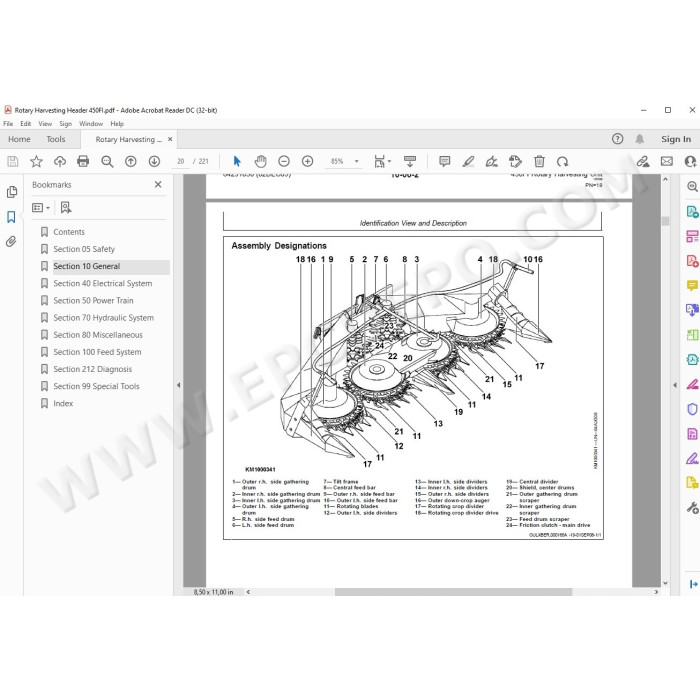
Task: Upload file to cloud icon
Action: click(x=60, y=161)
